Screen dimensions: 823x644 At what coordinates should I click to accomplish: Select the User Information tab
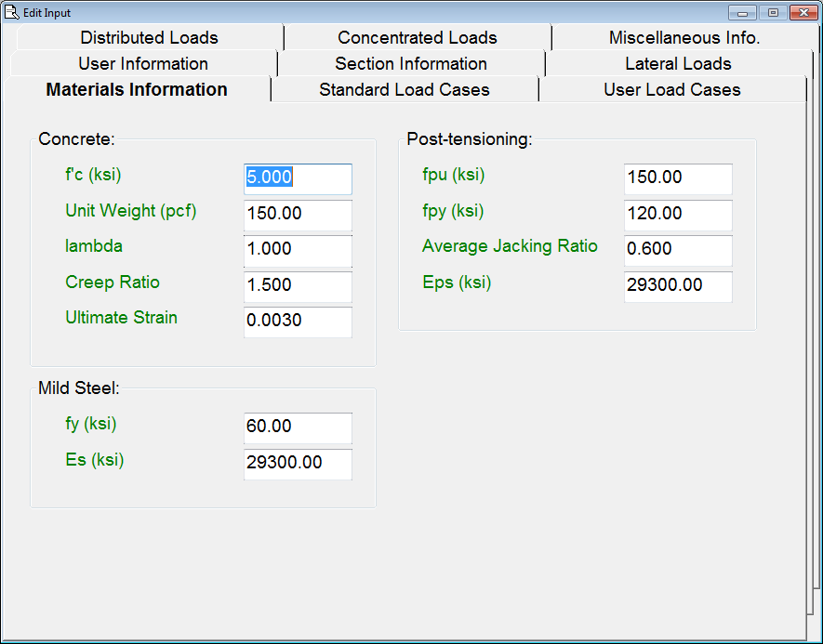pos(143,64)
